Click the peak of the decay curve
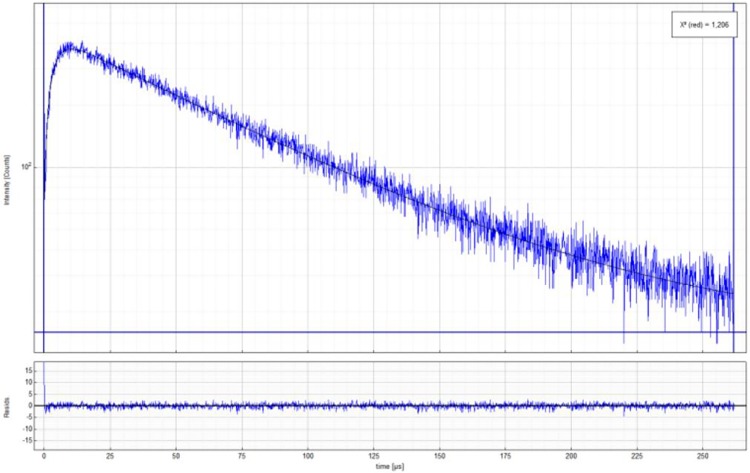Viewport: 750px width, 473px height. pyautogui.click(x=70, y=46)
